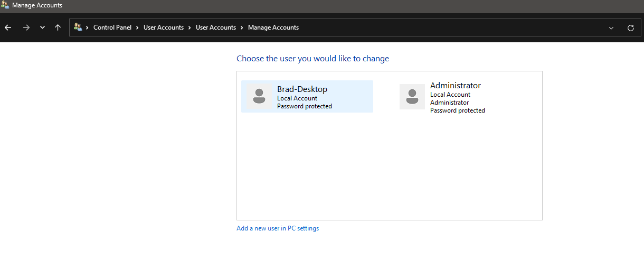Expand the previous locations address bar dropdown
The image size is (644, 259).
(x=611, y=28)
